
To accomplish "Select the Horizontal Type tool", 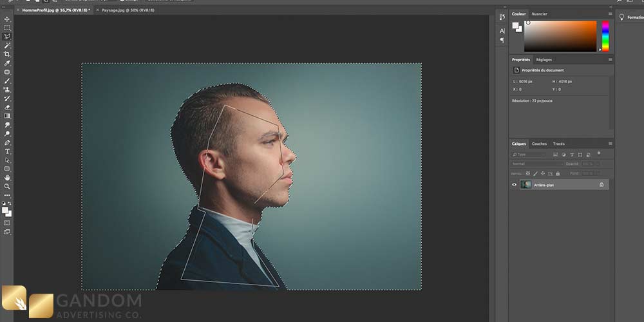I will pyautogui.click(x=7, y=151).
